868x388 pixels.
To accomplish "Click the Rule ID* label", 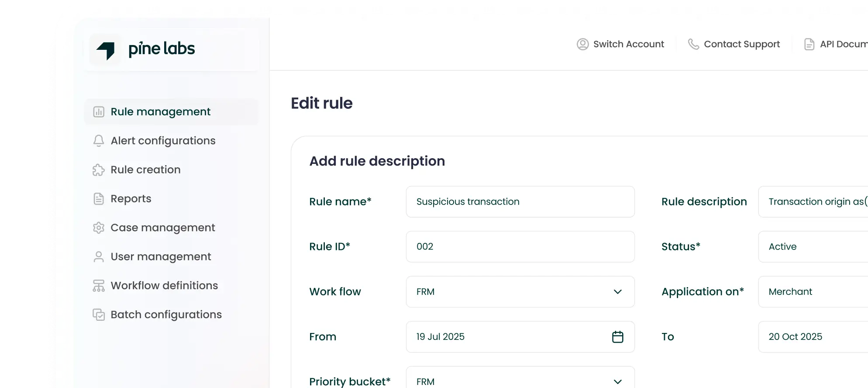I will [x=330, y=247].
